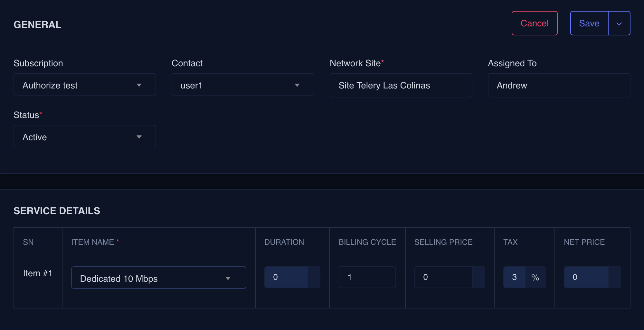Open the Subscription dropdown
The height and width of the screenshot is (330, 644).
tap(85, 85)
